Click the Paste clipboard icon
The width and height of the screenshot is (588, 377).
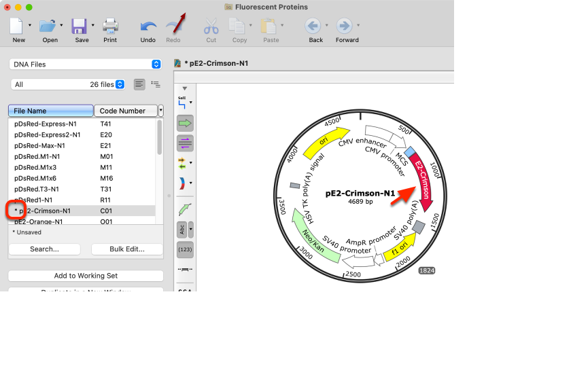click(x=269, y=26)
